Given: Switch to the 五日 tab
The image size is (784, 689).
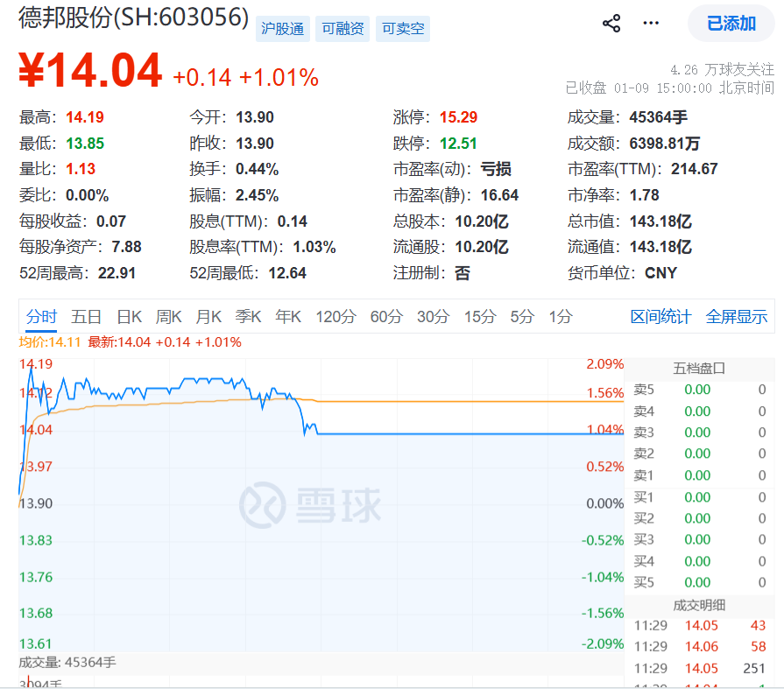Looking at the screenshot, I should point(86,317).
